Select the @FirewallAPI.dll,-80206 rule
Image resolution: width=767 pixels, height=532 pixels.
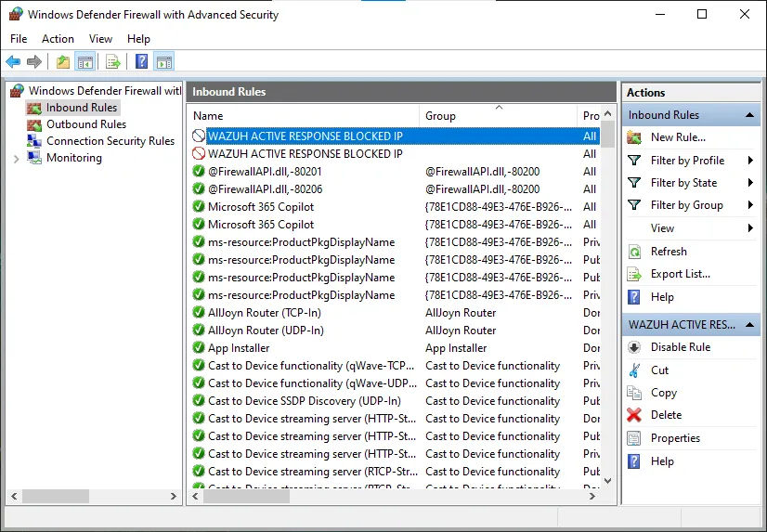click(266, 189)
